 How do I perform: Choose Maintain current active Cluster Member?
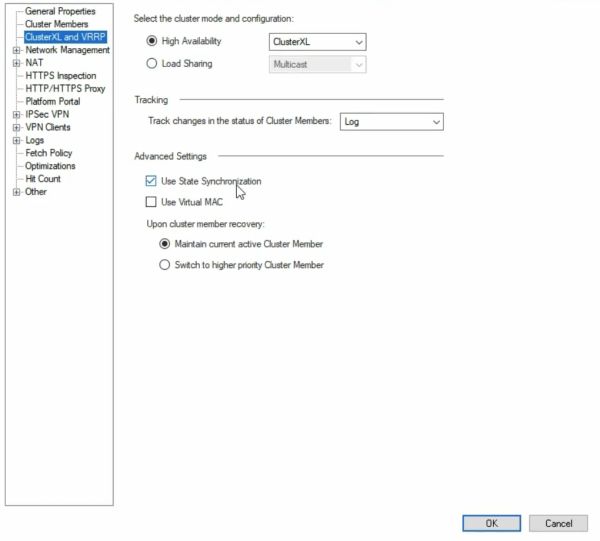pos(165,244)
